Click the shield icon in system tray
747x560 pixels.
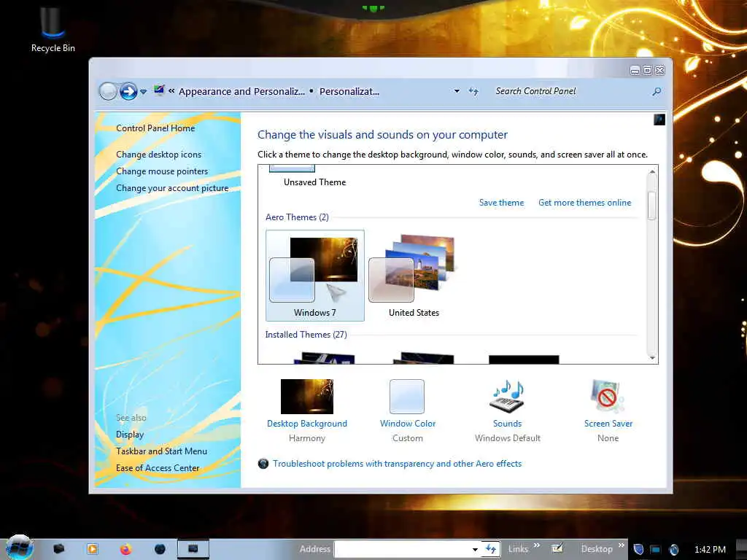coord(638,550)
